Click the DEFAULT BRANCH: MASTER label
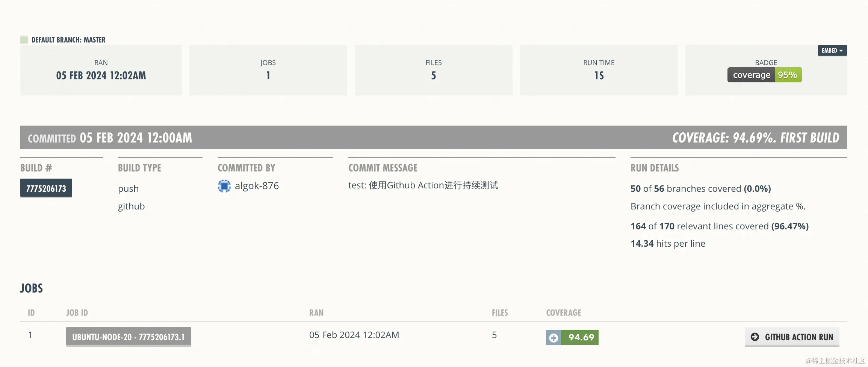Image resolution: width=868 pixels, height=367 pixels. click(x=68, y=40)
